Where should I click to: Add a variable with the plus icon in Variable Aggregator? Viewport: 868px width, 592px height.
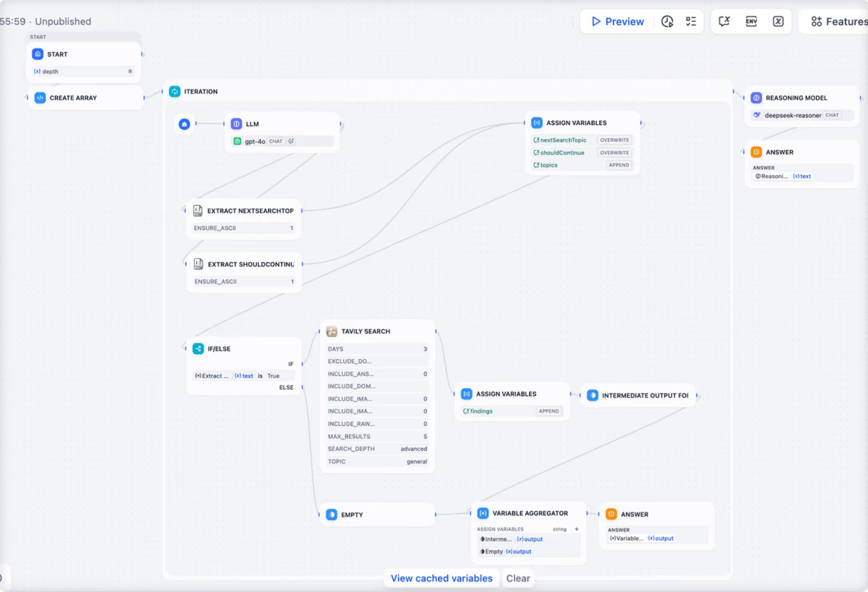pyautogui.click(x=577, y=529)
